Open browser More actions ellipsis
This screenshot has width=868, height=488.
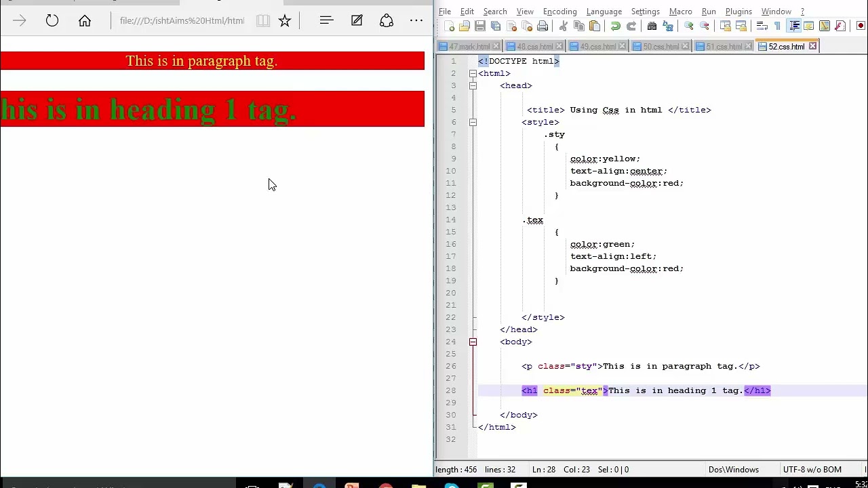(416, 21)
